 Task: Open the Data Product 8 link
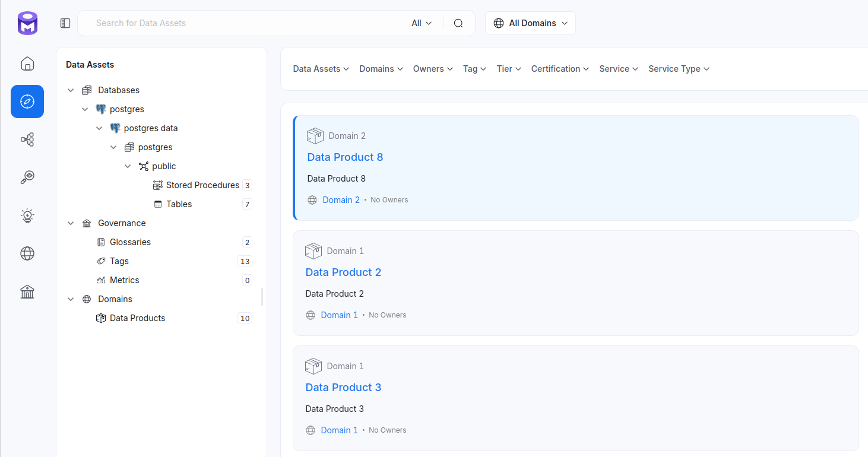tap(345, 157)
